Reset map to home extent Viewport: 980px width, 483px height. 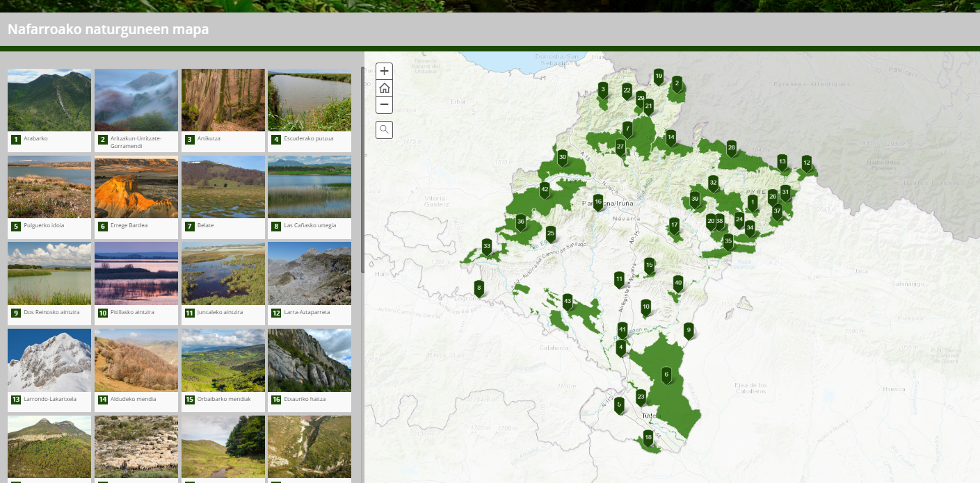(384, 88)
